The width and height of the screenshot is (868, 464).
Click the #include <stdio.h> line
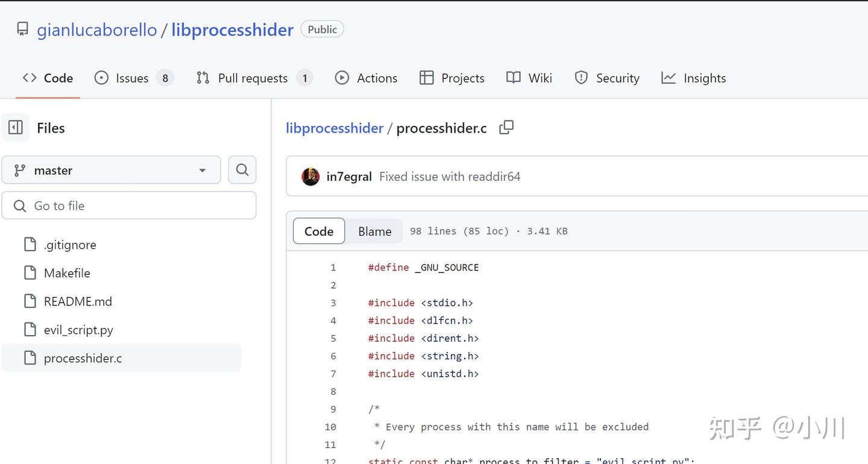[420, 303]
